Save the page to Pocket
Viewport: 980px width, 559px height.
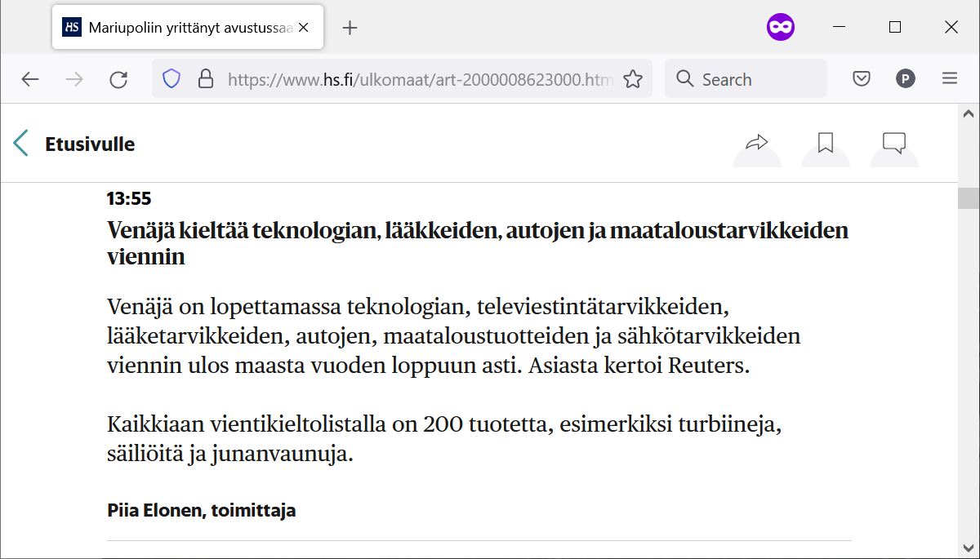click(x=860, y=78)
